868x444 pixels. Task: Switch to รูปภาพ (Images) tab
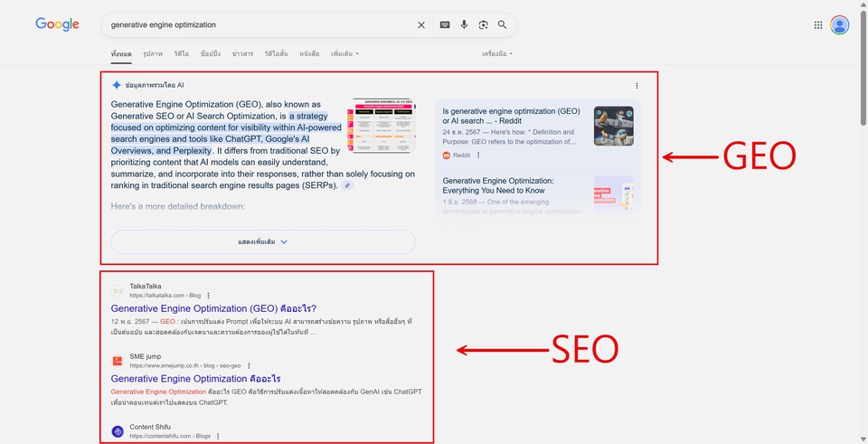153,53
